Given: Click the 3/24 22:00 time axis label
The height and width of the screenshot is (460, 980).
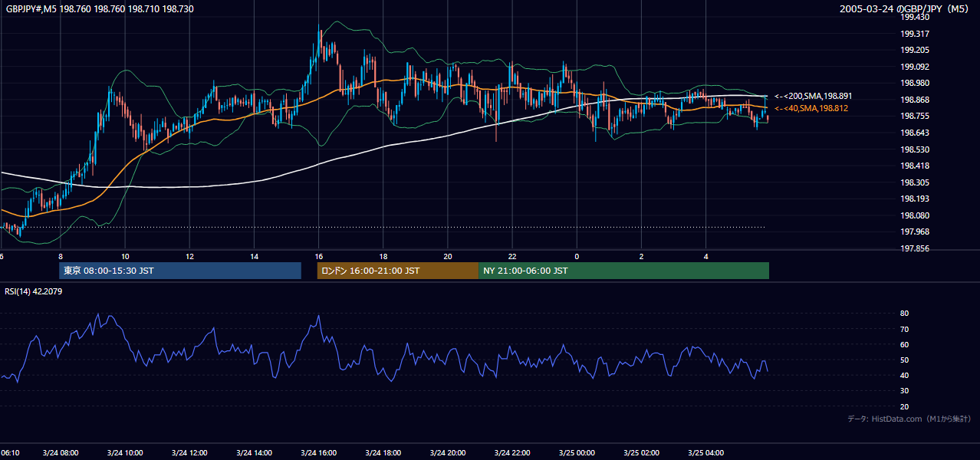Looking at the screenshot, I should (x=512, y=453).
